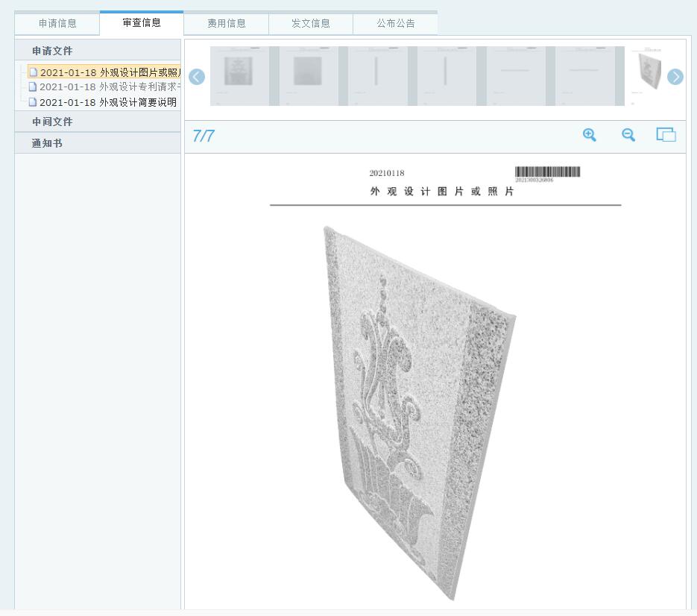Viewport: 697px width, 616px height.
Task: Expand the 中间文件 section
Action: [52, 122]
